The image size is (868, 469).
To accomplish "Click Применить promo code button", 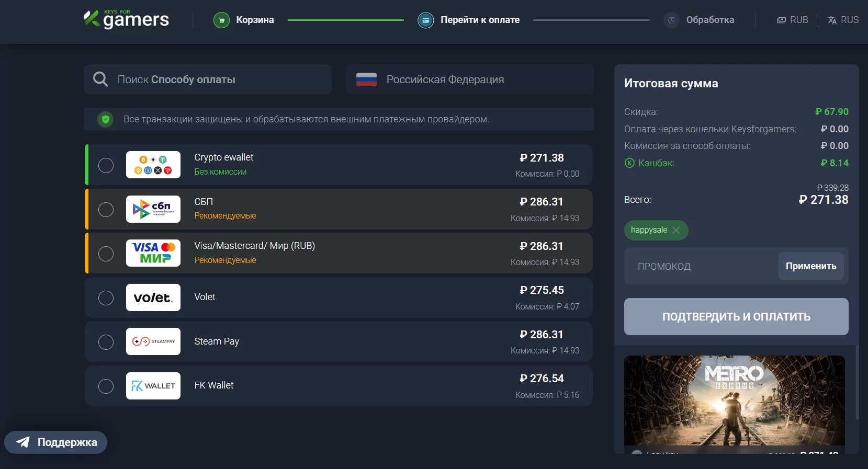I will [x=811, y=266].
